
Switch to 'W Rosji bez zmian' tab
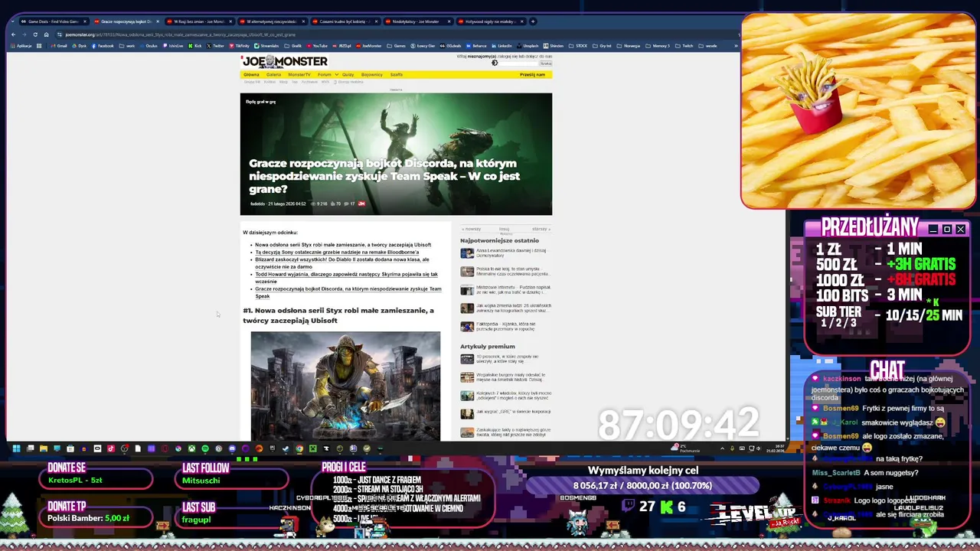pos(198,21)
